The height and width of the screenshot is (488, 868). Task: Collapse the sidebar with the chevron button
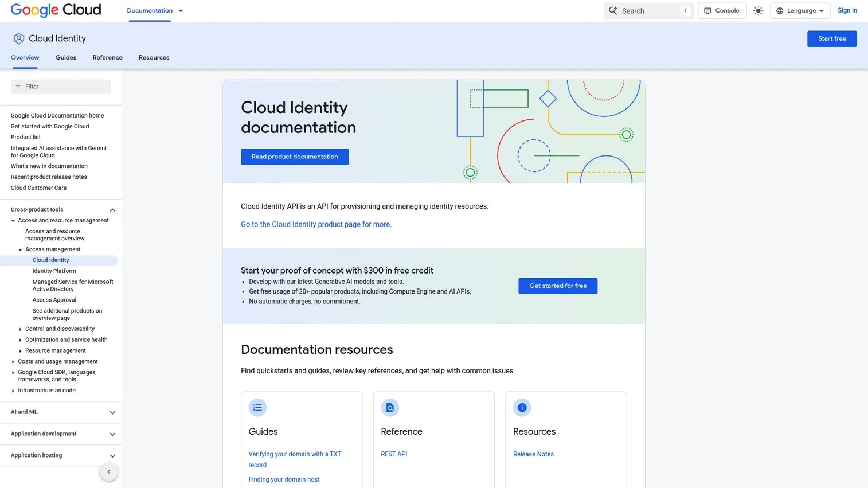pos(109,472)
